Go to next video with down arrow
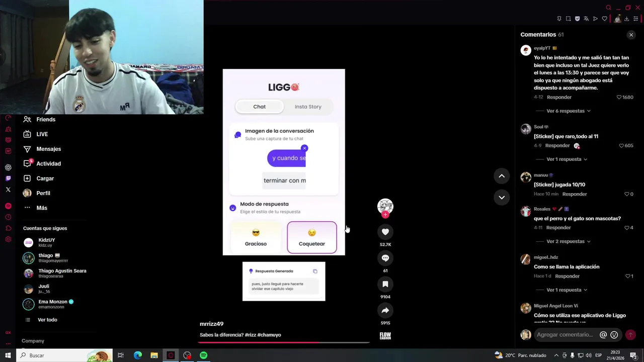Screen dimensions: 644x362 pos(502,197)
